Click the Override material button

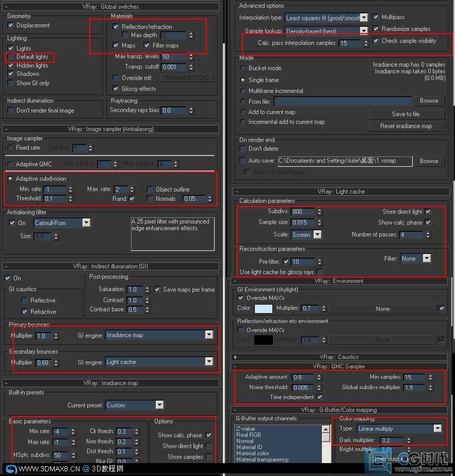click(x=187, y=78)
